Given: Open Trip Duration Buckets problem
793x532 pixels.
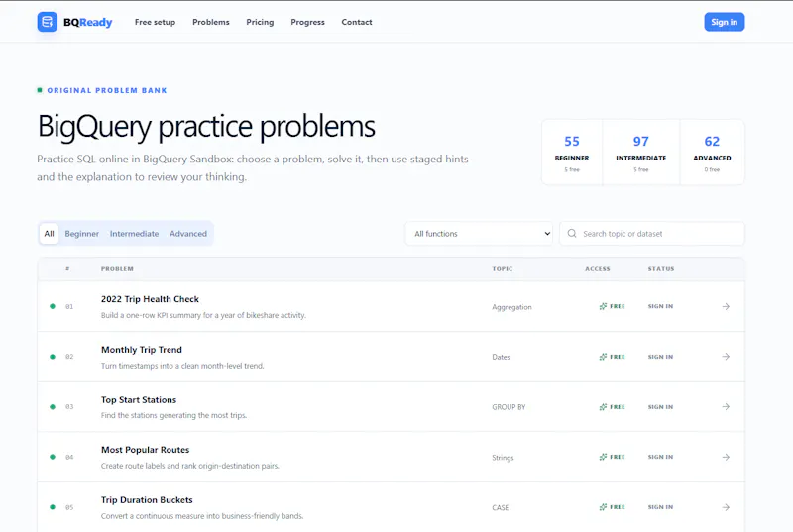Looking at the screenshot, I should click(147, 499).
